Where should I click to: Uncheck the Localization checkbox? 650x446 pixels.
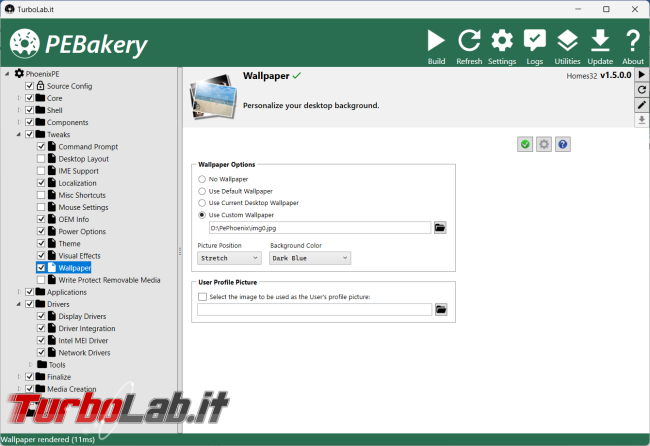click(x=41, y=183)
